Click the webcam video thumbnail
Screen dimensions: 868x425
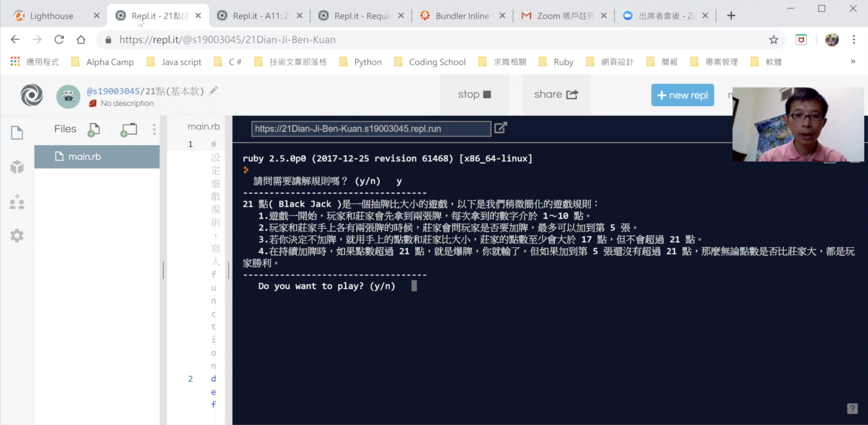798,124
